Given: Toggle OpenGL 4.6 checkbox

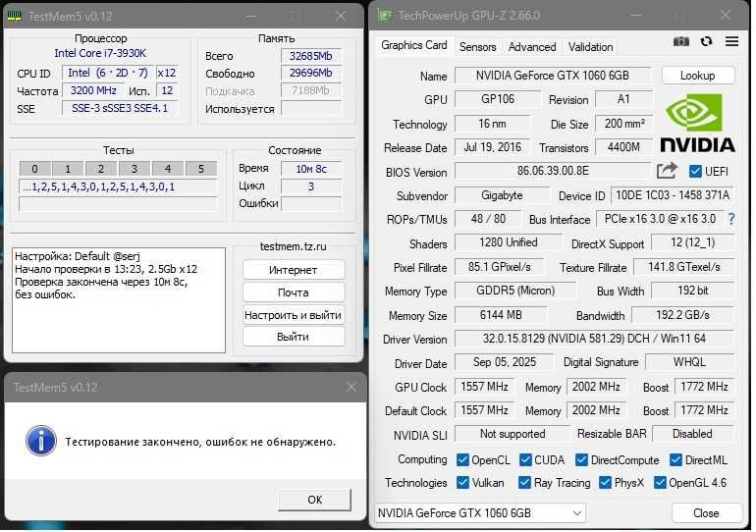Looking at the screenshot, I should click(660, 482).
